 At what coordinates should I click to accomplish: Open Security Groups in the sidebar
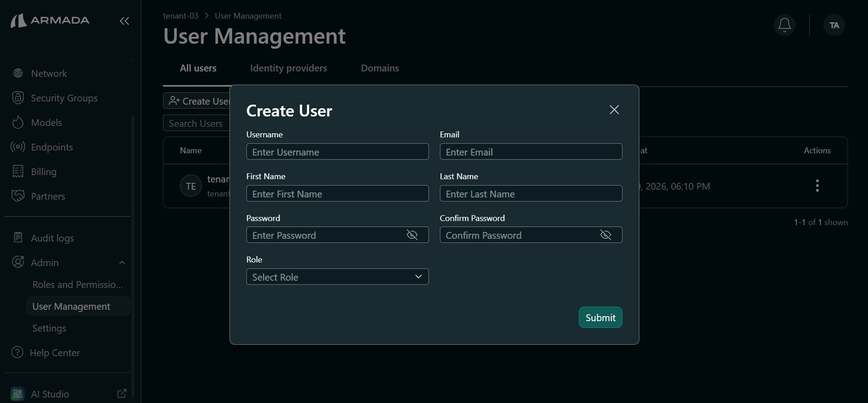64,98
